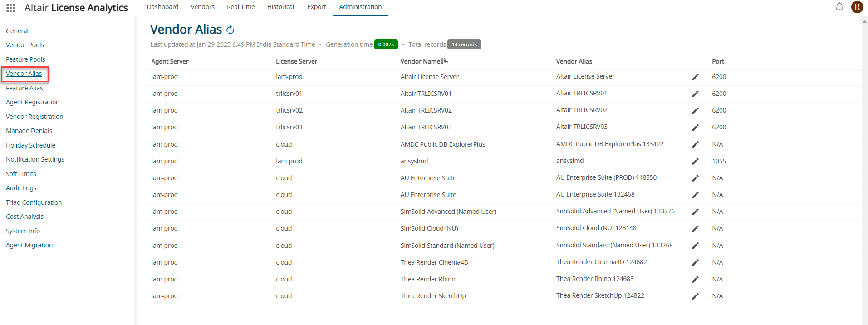Edit alias for Thea Render SketchUp
Image resolution: width=868 pixels, height=325 pixels.
click(x=695, y=296)
